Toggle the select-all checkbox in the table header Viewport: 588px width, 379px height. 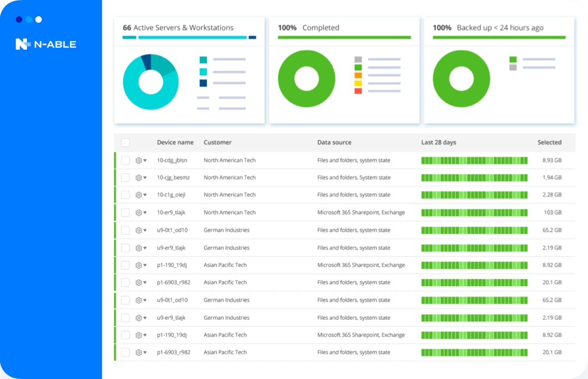125,143
